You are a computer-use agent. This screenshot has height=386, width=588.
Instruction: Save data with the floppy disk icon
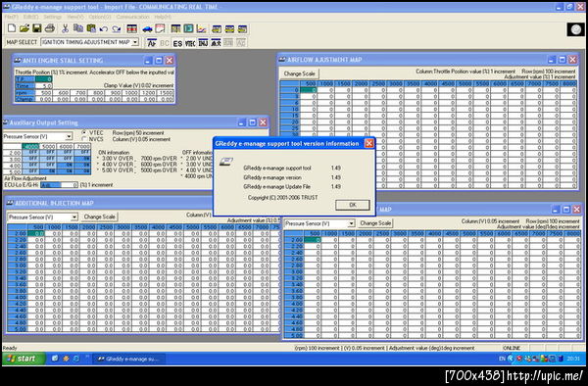click(x=37, y=28)
